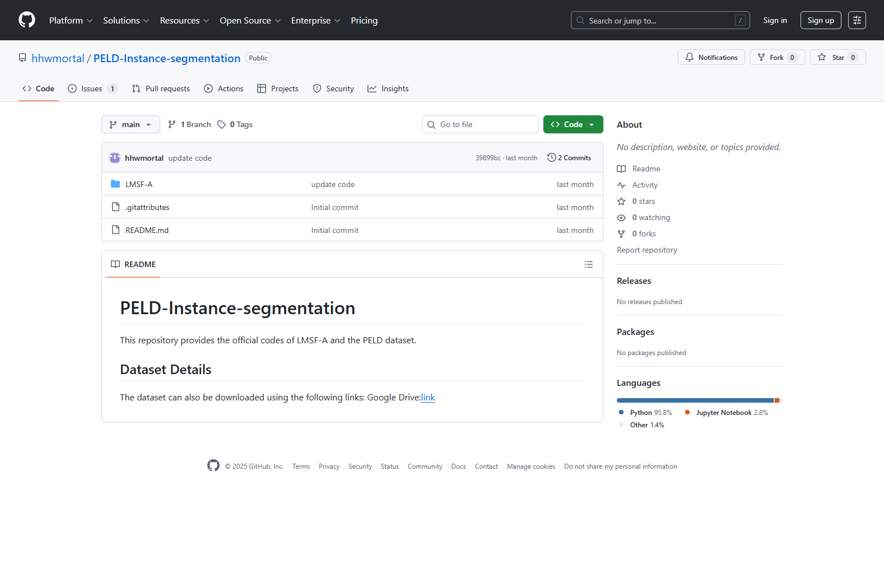Click the hhwmortal avatar in commit row
This screenshot has width=884, height=588.
coord(115,158)
